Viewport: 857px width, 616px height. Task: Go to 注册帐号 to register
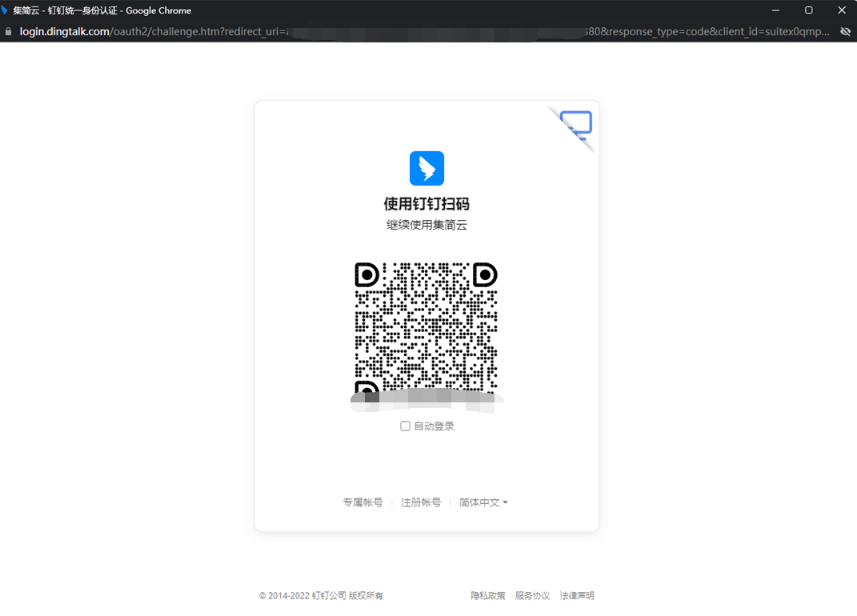click(x=421, y=502)
